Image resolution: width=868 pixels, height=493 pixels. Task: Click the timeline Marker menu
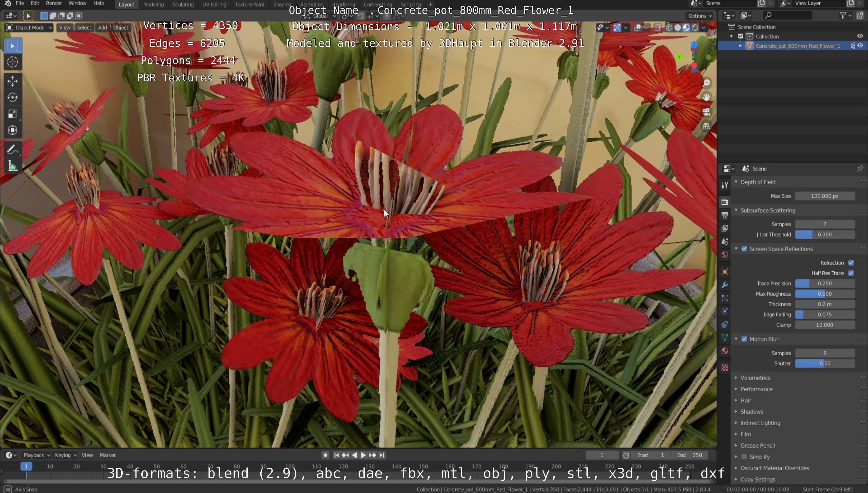[108, 455]
